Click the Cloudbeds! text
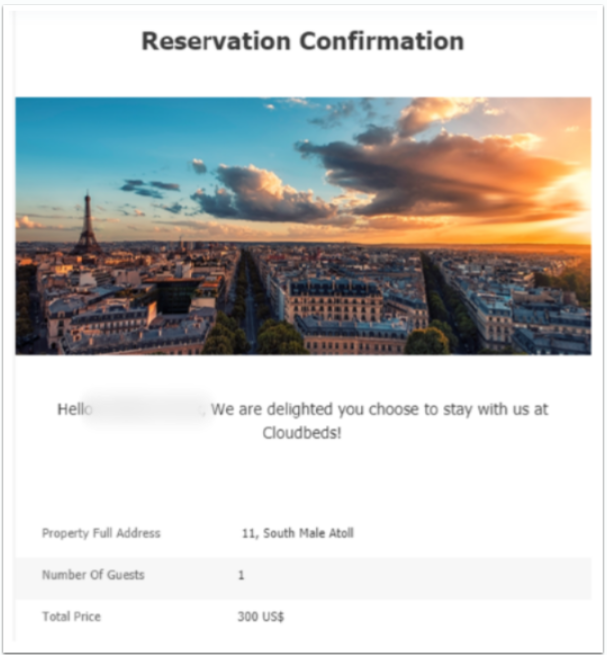This screenshot has width=607, height=655. pyautogui.click(x=302, y=434)
